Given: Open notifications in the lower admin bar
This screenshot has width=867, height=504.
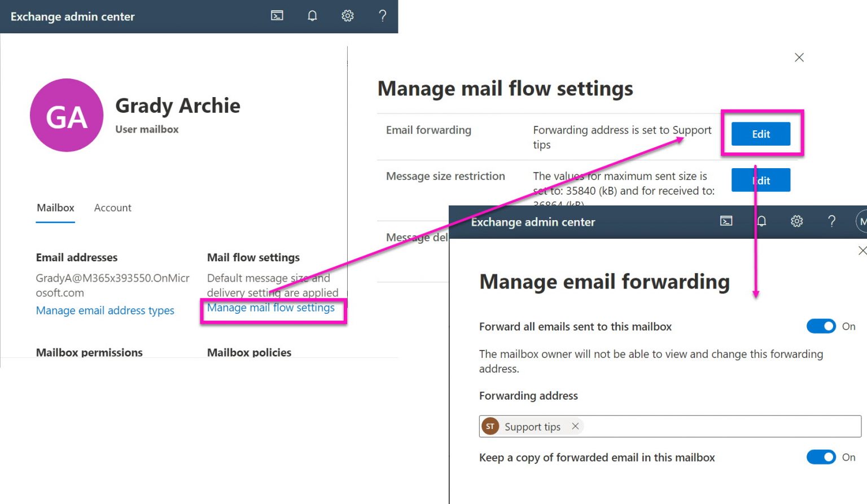Looking at the screenshot, I should coord(761,221).
